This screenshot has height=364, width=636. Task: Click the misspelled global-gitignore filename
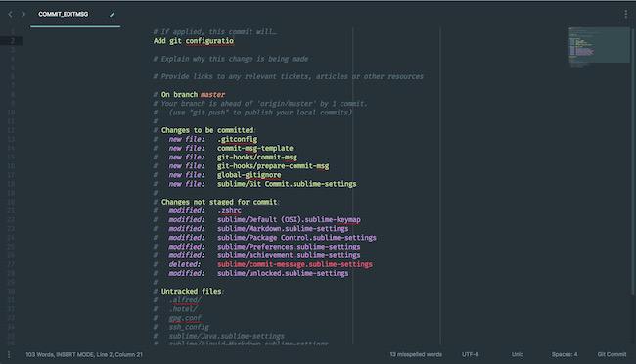point(250,175)
